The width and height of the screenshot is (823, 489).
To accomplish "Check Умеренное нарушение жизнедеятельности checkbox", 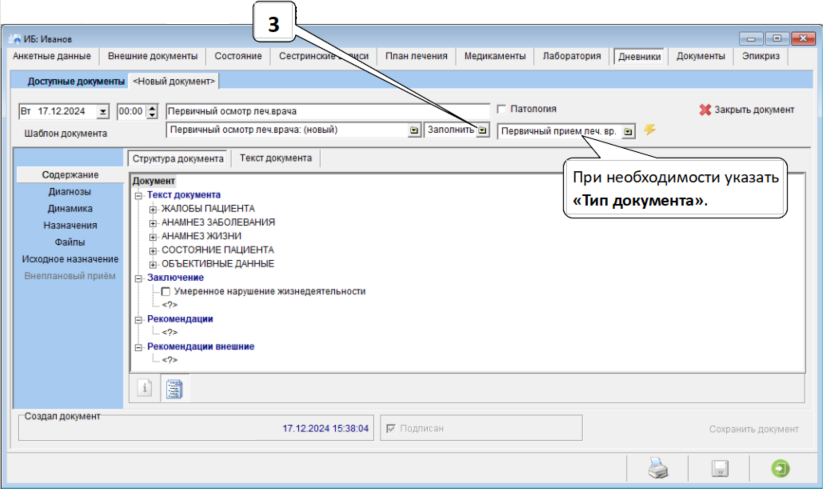I will [x=166, y=291].
